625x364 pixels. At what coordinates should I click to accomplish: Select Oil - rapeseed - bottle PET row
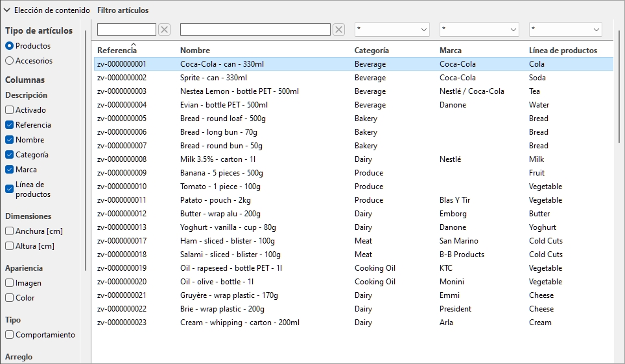point(353,268)
